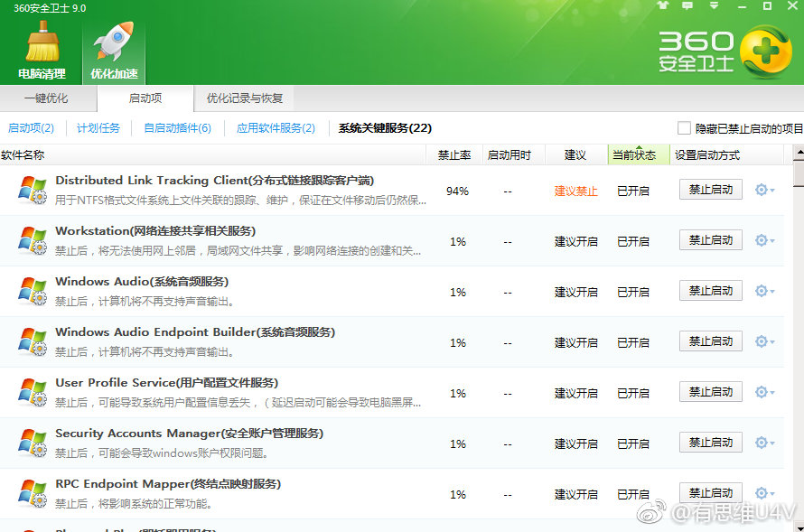Click the Workstation service icon
The image size is (804, 532).
[x=33, y=241]
